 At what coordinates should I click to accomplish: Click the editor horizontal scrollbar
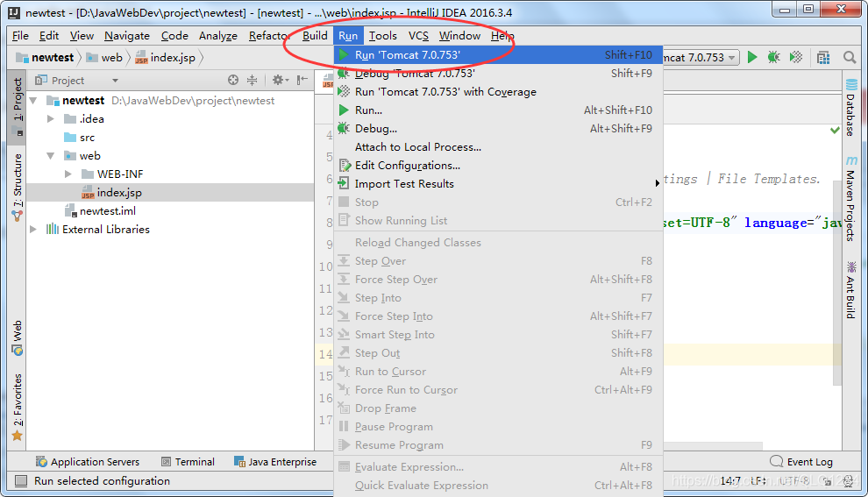click(x=713, y=446)
